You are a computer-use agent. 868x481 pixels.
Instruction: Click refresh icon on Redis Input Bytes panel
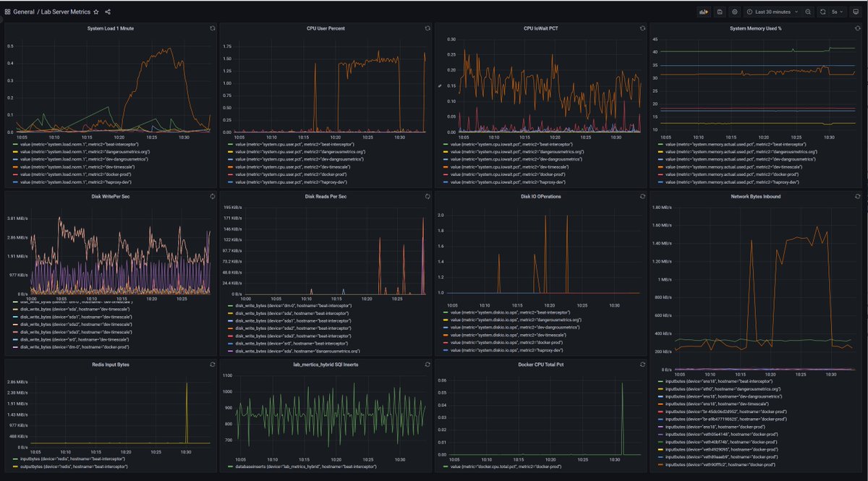(x=212, y=364)
